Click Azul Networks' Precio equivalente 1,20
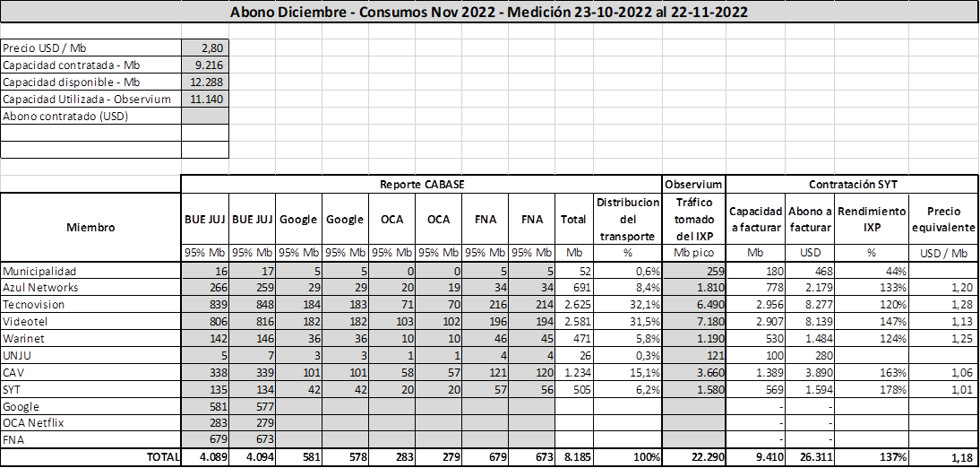This screenshot has width=980, height=468. click(944, 287)
